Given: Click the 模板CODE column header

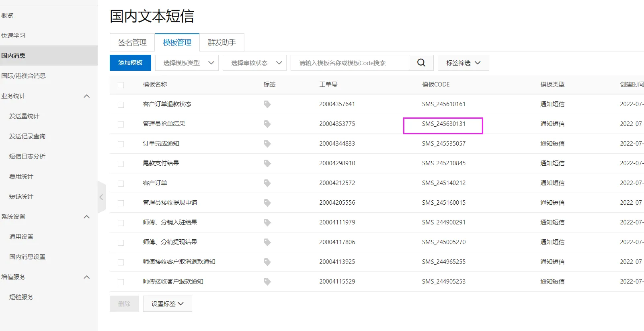Looking at the screenshot, I should (436, 84).
